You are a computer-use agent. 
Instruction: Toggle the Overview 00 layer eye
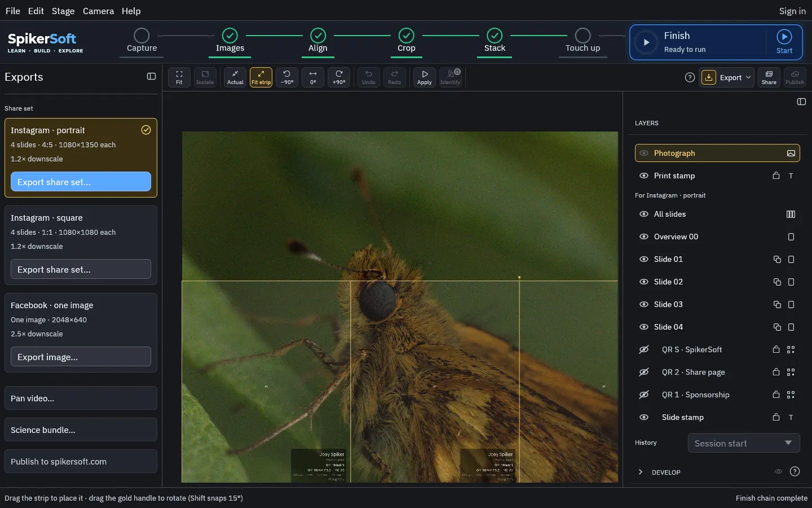tap(644, 237)
